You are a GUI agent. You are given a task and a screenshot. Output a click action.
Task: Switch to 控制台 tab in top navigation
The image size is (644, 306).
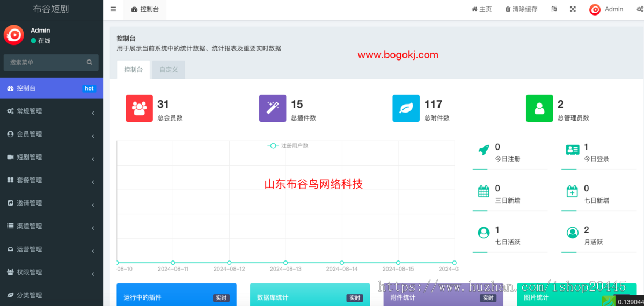click(145, 9)
